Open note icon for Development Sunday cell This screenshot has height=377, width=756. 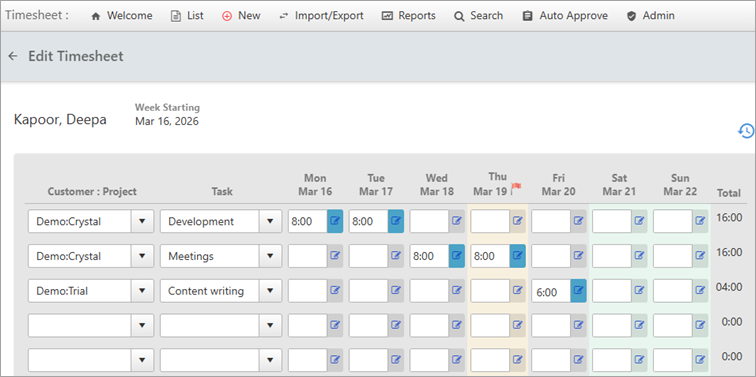click(x=700, y=221)
